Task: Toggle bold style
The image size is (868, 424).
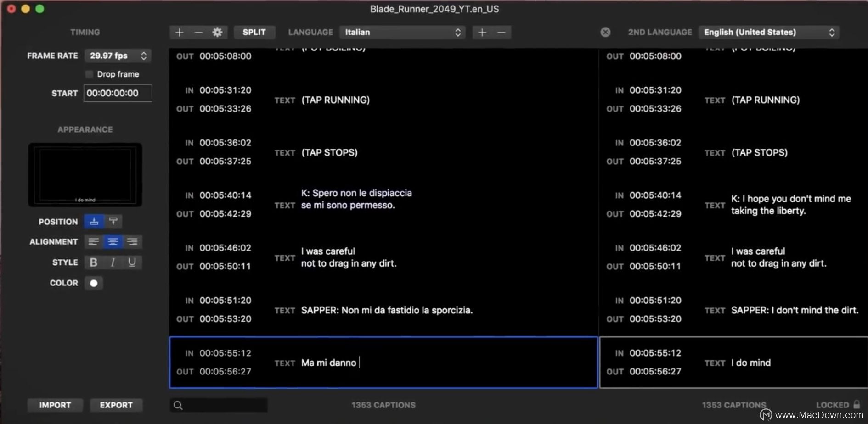Action: pos(94,262)
